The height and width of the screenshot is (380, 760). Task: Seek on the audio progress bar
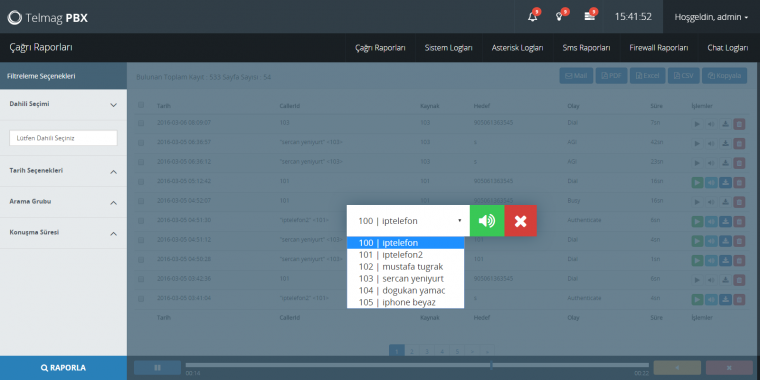[417, 365]
